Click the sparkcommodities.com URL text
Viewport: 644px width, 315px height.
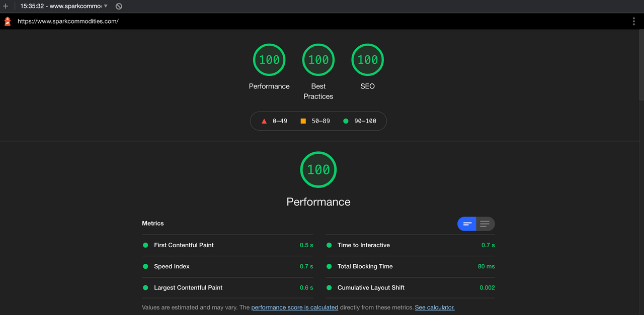point(68,21)
